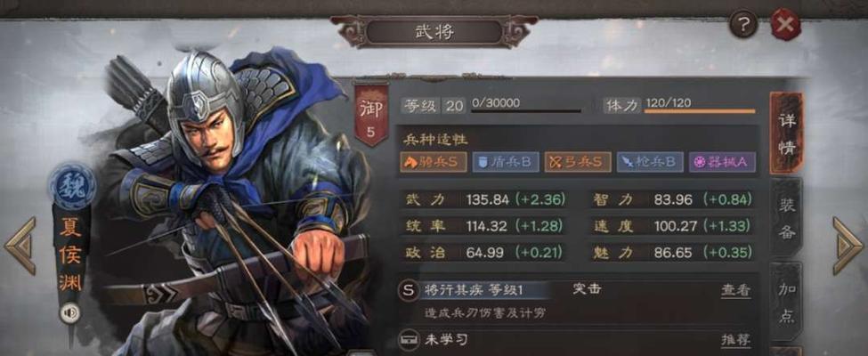
Task: Tap the empty skill slot icon
Action: 409,337
